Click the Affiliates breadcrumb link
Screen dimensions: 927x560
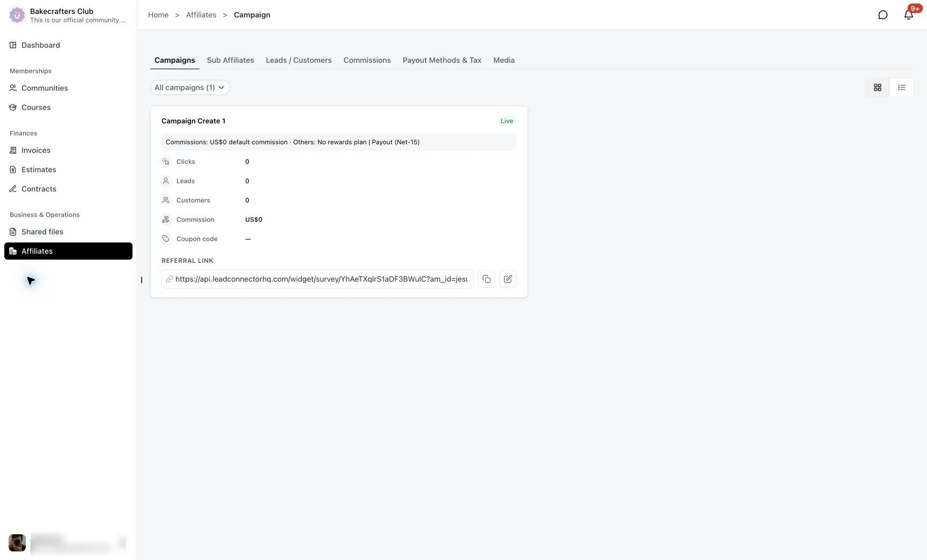[x=201, y=15]
